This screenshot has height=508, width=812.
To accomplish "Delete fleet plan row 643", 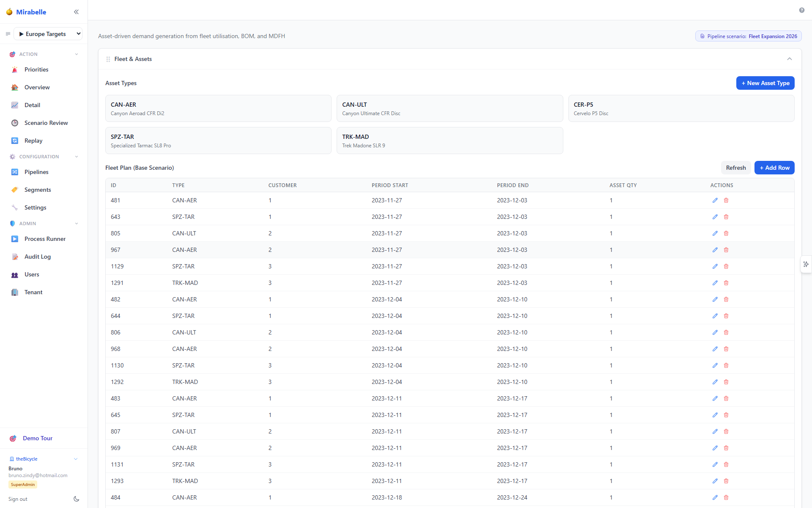I will click(x=726, y=217).
